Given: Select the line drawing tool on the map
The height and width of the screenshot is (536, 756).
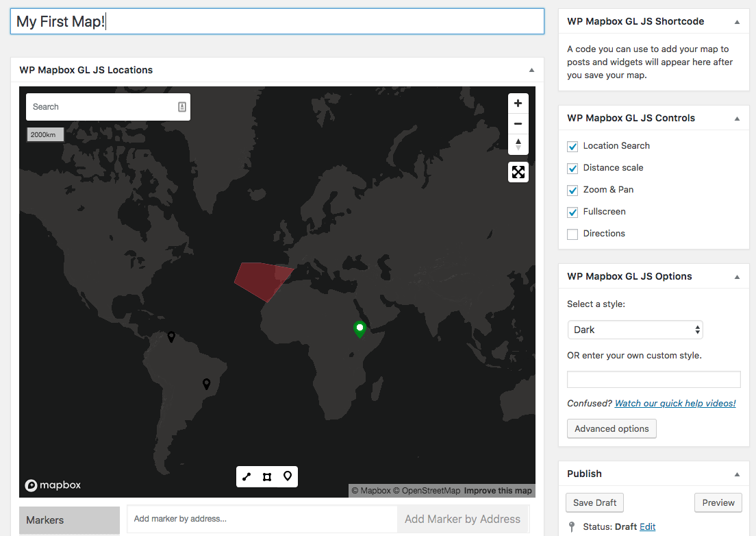Looking at the screenshot, I should coord(247,476).
